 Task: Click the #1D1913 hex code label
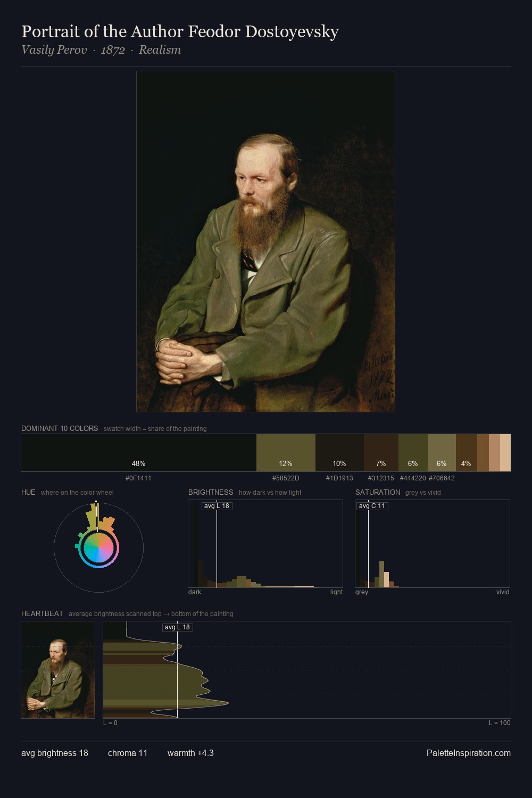click(339, 478)
